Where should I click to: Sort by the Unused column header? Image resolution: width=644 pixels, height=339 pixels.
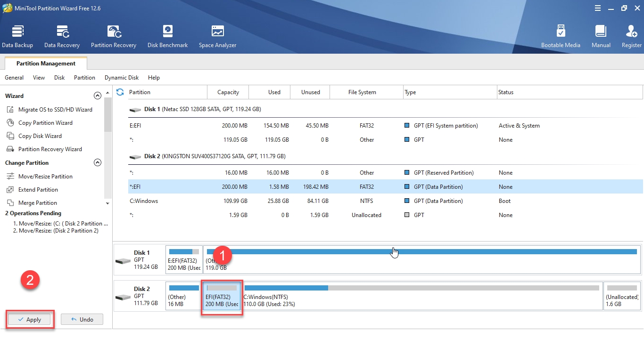[311, 92]
